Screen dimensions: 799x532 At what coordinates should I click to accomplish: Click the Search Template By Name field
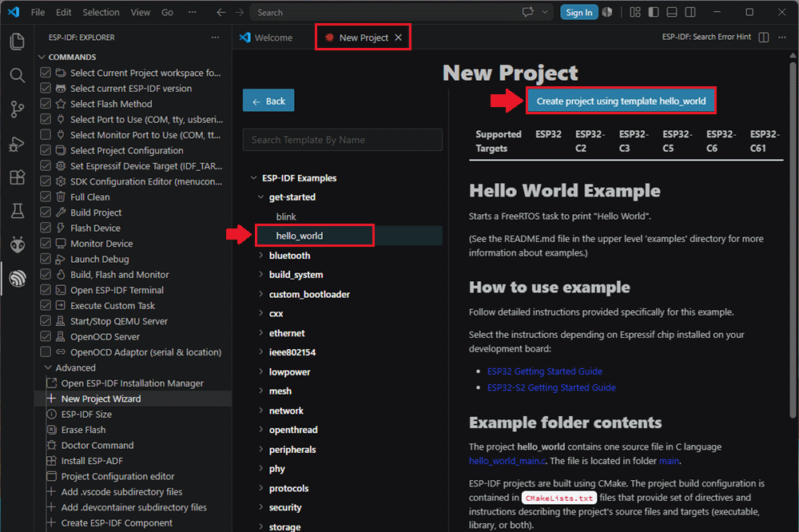click(343, 140)
